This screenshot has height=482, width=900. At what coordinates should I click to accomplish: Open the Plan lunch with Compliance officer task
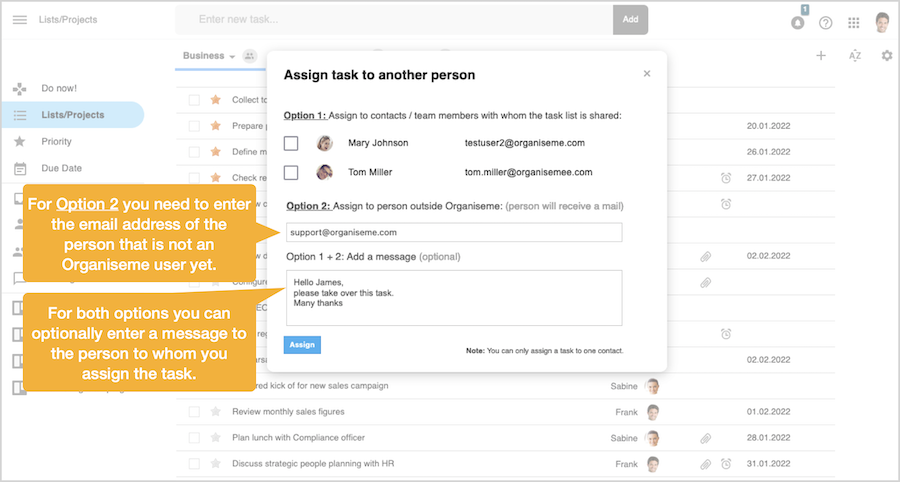(x=298, y=438)
